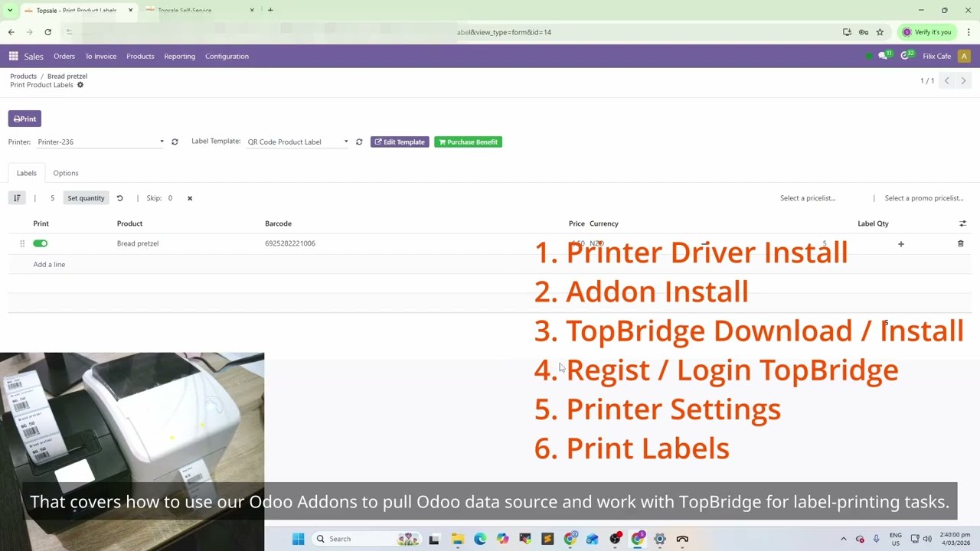Open File Explorer from the taskbar

click(457, 539)
